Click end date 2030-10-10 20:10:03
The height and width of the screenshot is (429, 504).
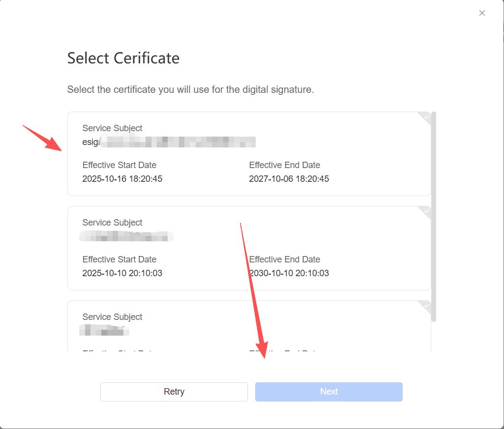(289, 273)
